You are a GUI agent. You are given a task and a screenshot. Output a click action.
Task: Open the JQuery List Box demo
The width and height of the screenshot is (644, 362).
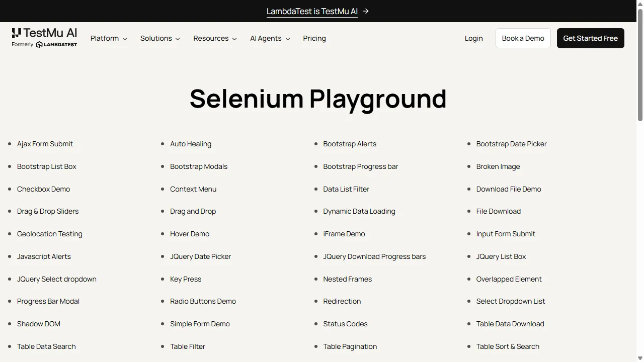coord(501,256)
